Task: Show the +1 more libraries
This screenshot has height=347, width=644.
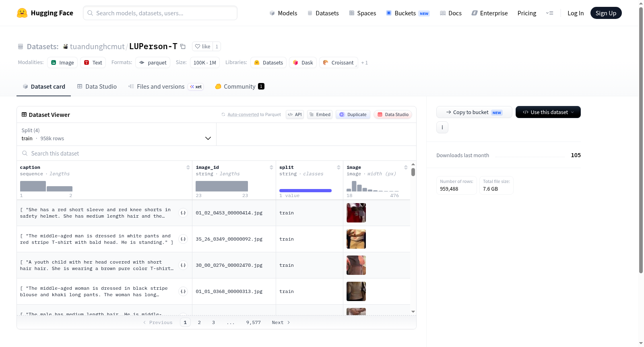Action: coord(364,62)
